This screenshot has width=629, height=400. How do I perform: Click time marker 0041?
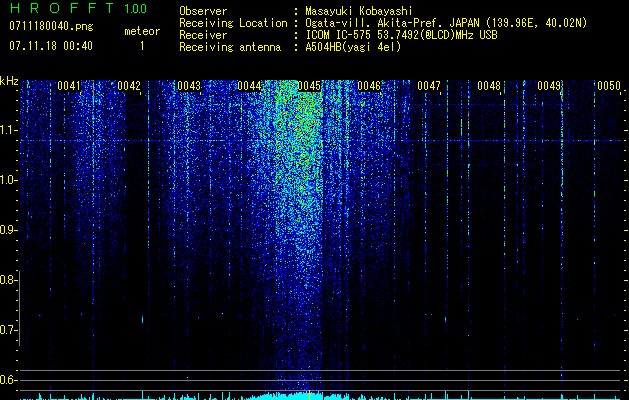pyautogui.click(x=69, y=85)
